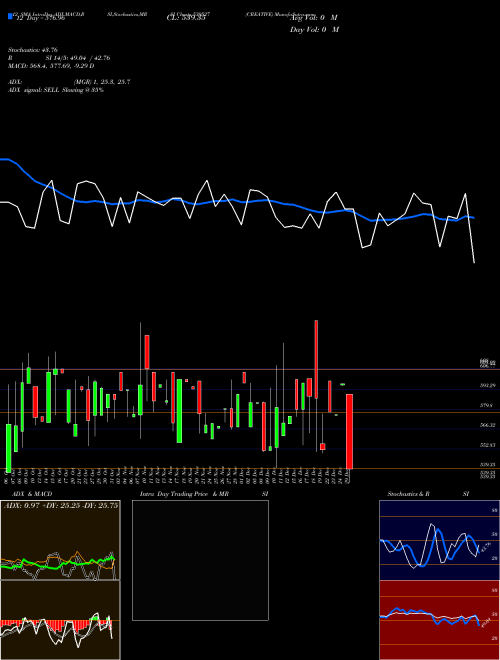Select 'ADX signal: SELL Slowing @ 85%' text
Viewport: 500px width, 660px height.
pyautogui.click(x=56, y=90)
